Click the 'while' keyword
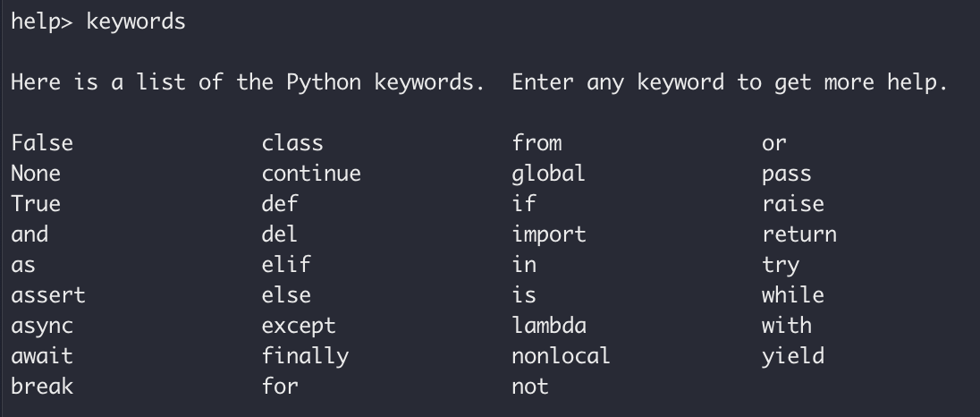 click(x=793, y=295)
